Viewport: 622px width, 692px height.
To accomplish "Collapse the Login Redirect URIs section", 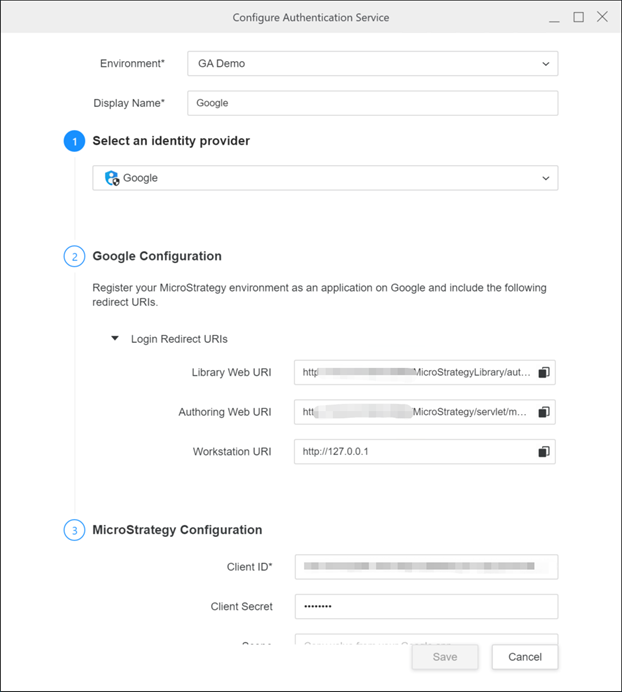I will (116, 340).
